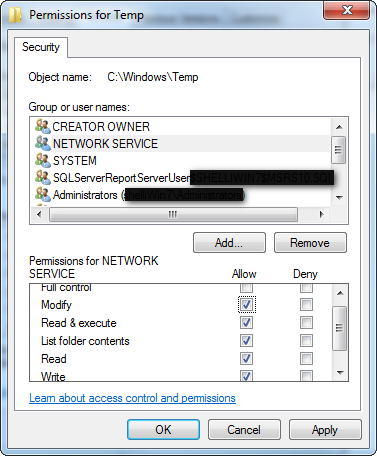This screenshot has width=377, height=456.
Task: Uncheck Allow for Read & execute
Action: coord(247,323)
